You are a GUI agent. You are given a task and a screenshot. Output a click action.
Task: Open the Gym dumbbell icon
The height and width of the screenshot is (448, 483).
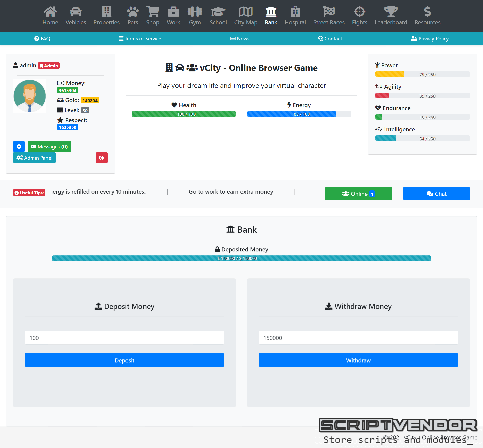[195, 11]
